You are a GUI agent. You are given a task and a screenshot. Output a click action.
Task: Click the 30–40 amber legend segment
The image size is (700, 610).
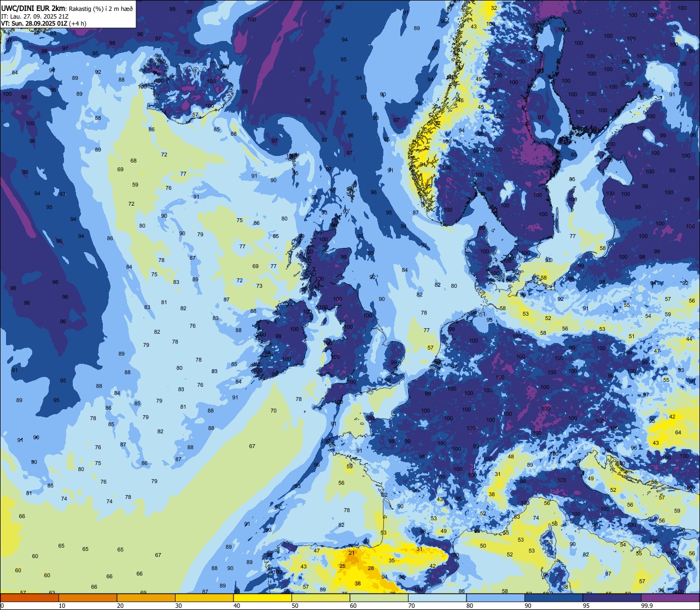(204, 597)
